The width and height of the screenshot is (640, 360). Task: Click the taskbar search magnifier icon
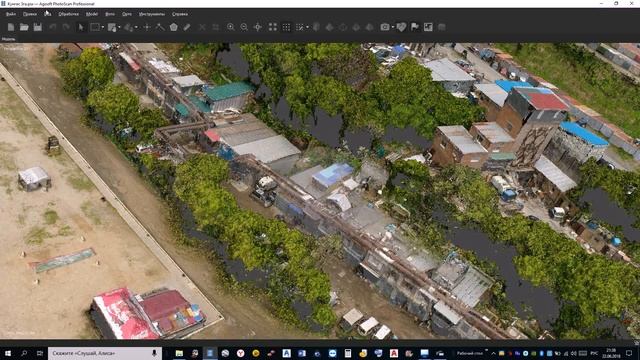pyautogui.click(x=24, y=353)
